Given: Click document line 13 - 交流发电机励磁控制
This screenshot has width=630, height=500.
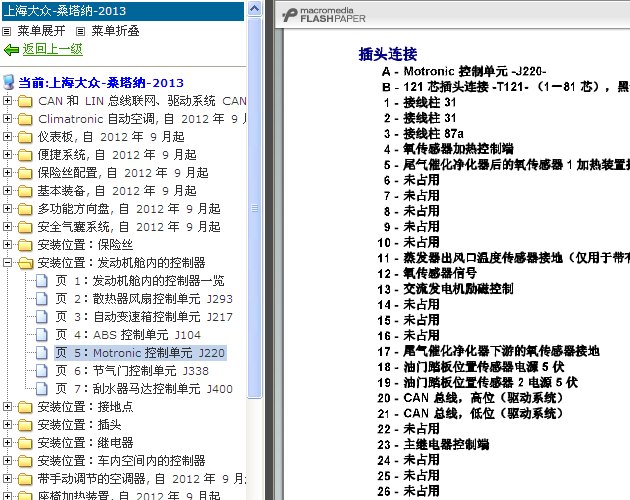Looking at the screenshot, I should click(445, 289).
